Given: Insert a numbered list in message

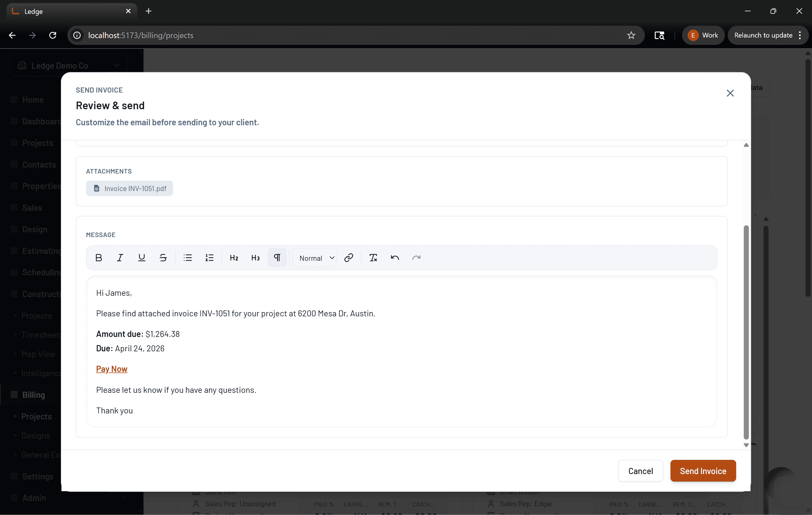Looking at the screenshot, I should [209, 258].
